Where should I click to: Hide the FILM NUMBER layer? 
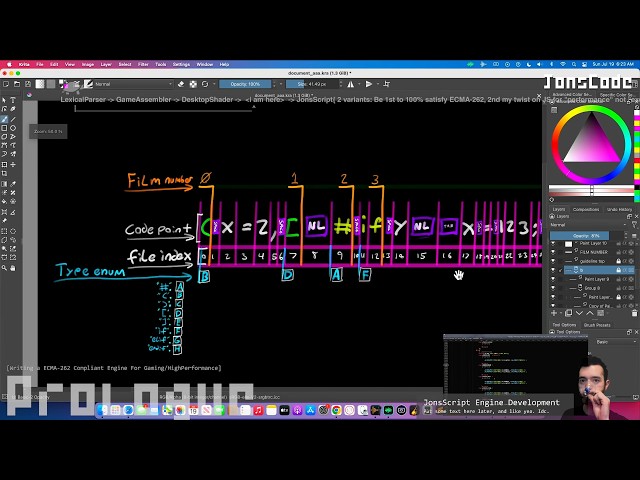point(553,252)
